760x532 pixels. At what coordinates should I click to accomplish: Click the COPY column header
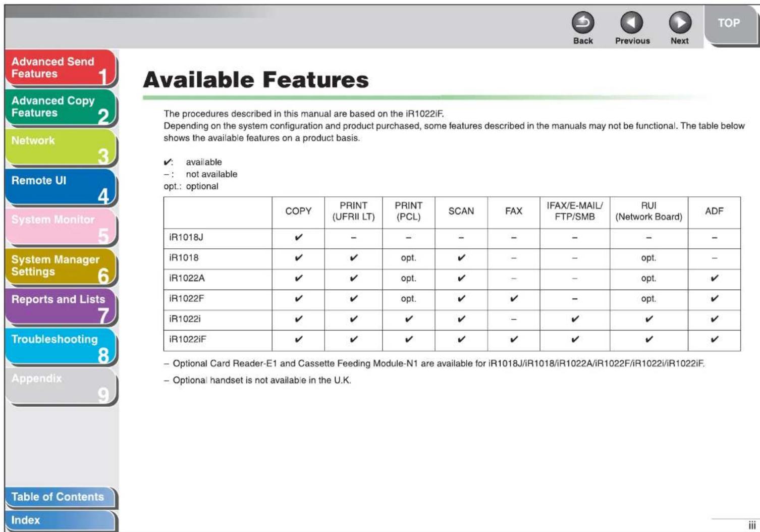[298, 211]
